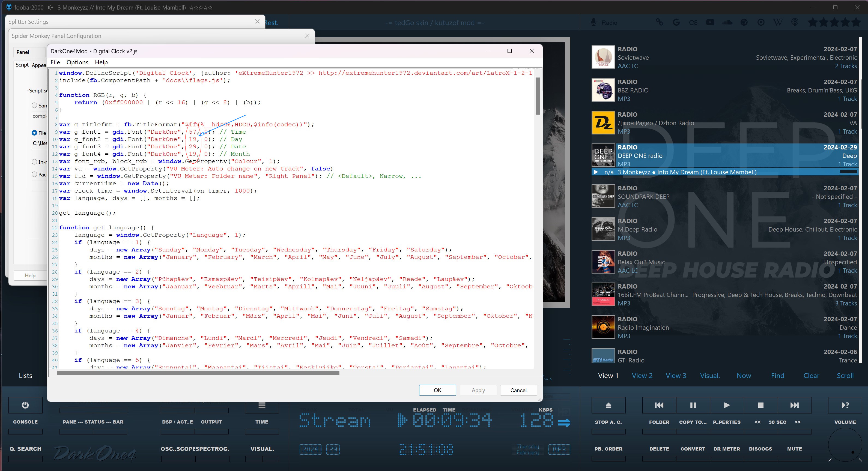Pause playback with the pause button
Screen dimensions: 868x471
(693, 405)
